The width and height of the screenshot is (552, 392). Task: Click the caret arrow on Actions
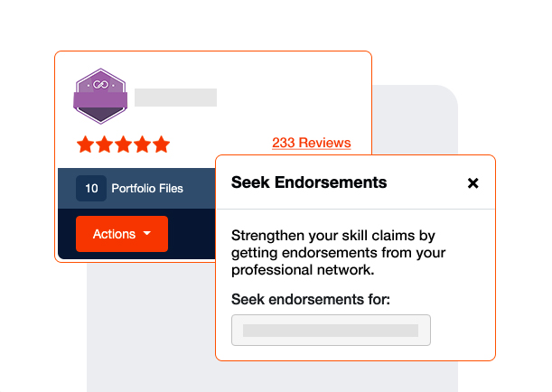146,235
